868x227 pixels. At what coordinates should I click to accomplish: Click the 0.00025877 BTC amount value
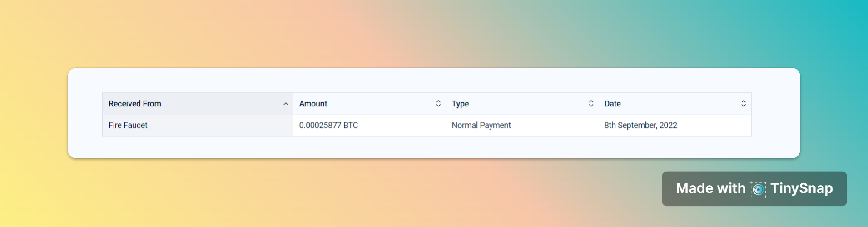click(328, 125)
